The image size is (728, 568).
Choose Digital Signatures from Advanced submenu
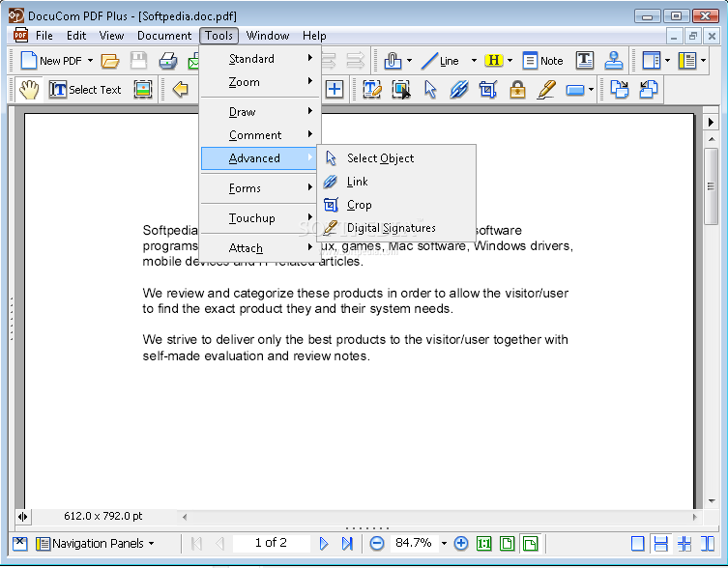(396, 228)
